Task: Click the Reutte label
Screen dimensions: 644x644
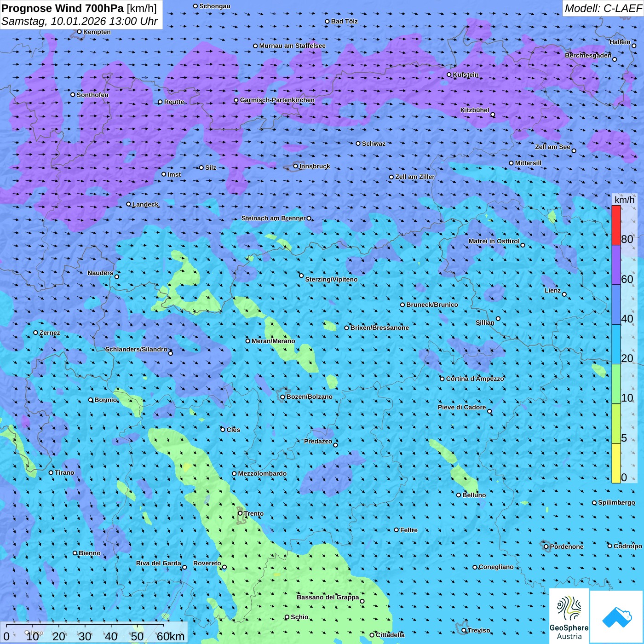Action: tap(174, 102)
